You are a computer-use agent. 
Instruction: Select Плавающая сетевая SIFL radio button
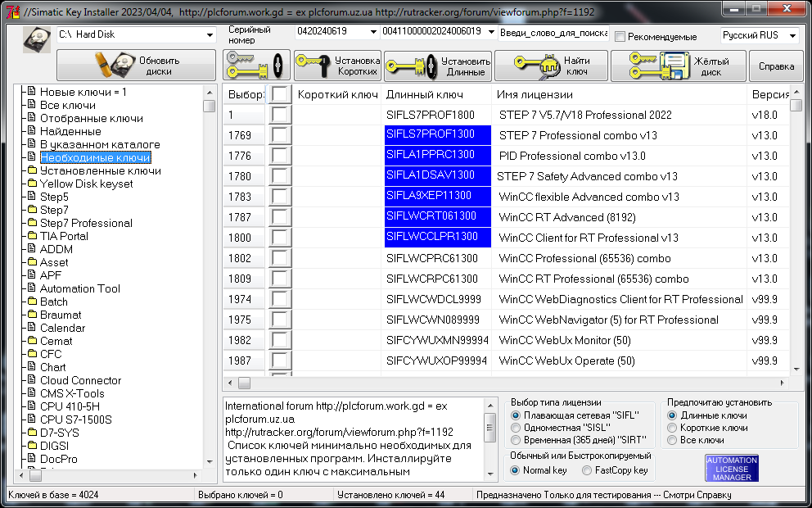tap(515, 415)
